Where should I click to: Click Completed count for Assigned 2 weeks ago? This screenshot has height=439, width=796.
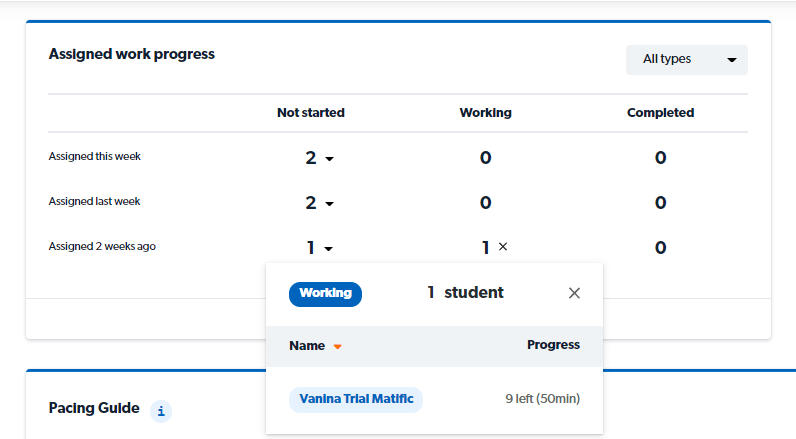[660, 248]
